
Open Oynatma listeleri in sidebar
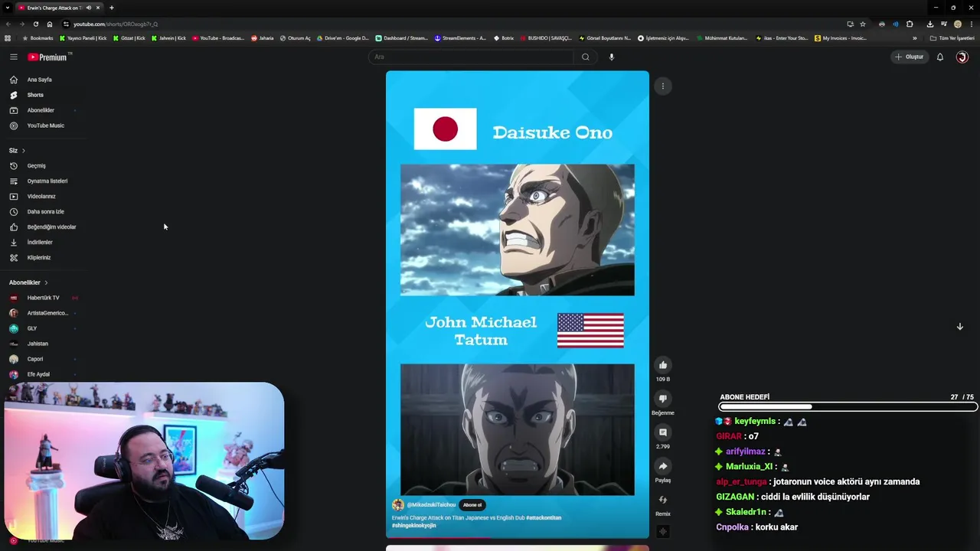tap(47, 181)
